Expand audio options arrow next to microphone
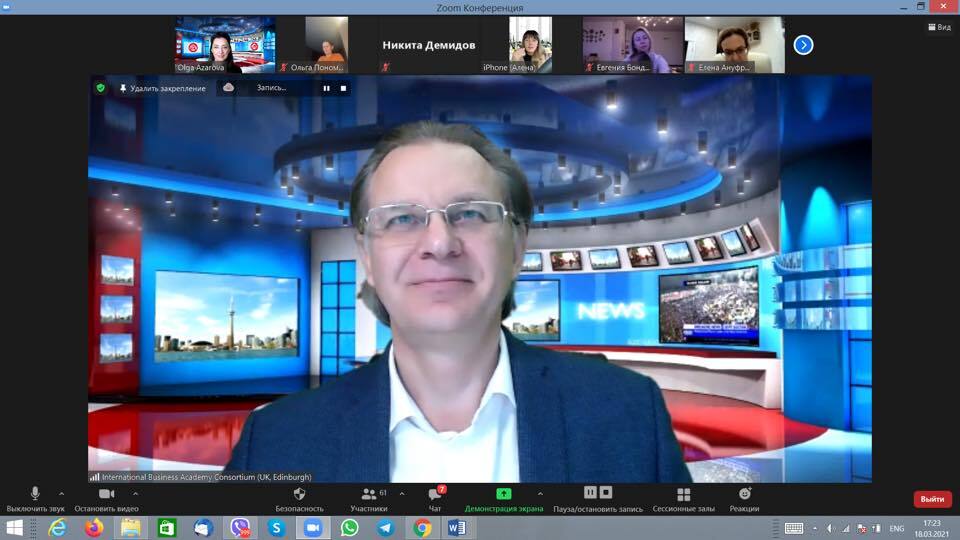 coord(62,493)
